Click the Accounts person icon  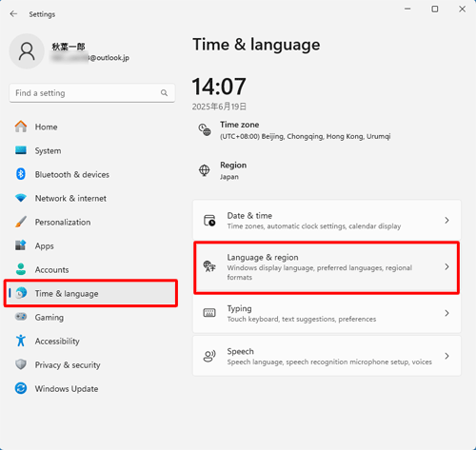21,269
